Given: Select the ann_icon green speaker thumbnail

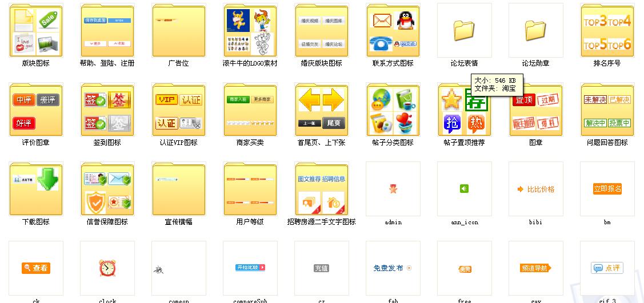Looking at the screenshot, I should coord(465,189).
